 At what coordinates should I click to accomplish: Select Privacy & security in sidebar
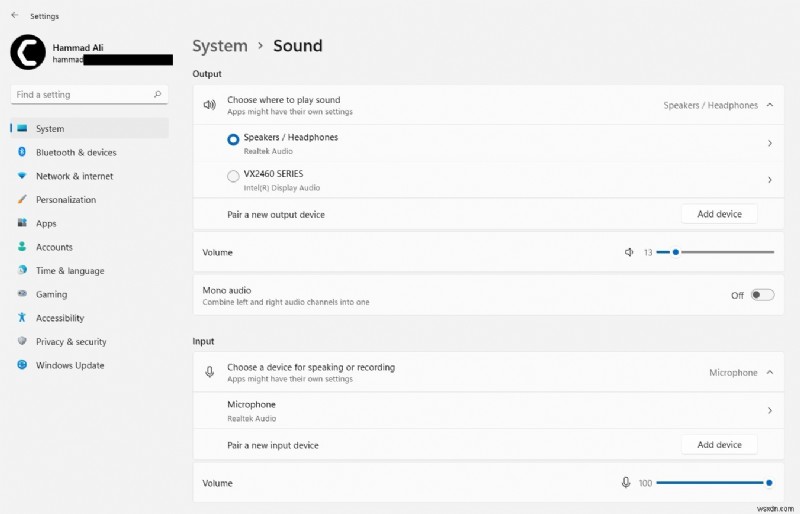pos(71,342)
